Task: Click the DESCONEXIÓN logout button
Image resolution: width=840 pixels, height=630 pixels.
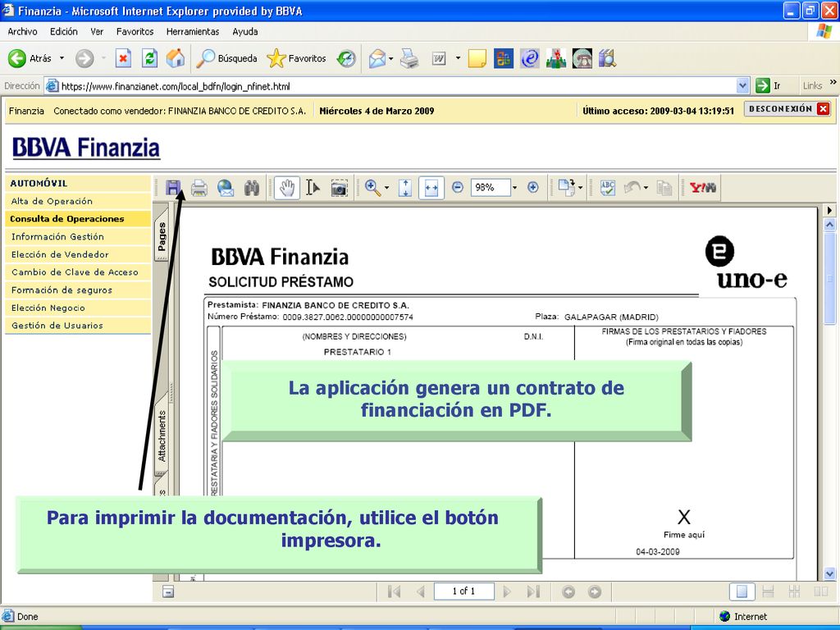Action: coord(787,109)
